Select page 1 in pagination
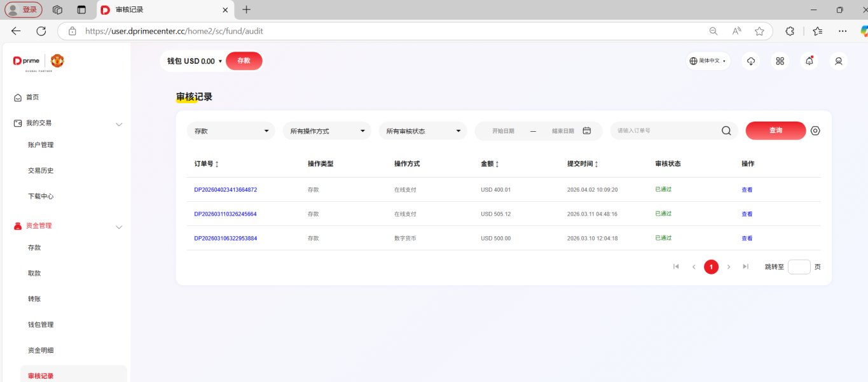Screen dimensions: 868x382 [x=711, y=267]
